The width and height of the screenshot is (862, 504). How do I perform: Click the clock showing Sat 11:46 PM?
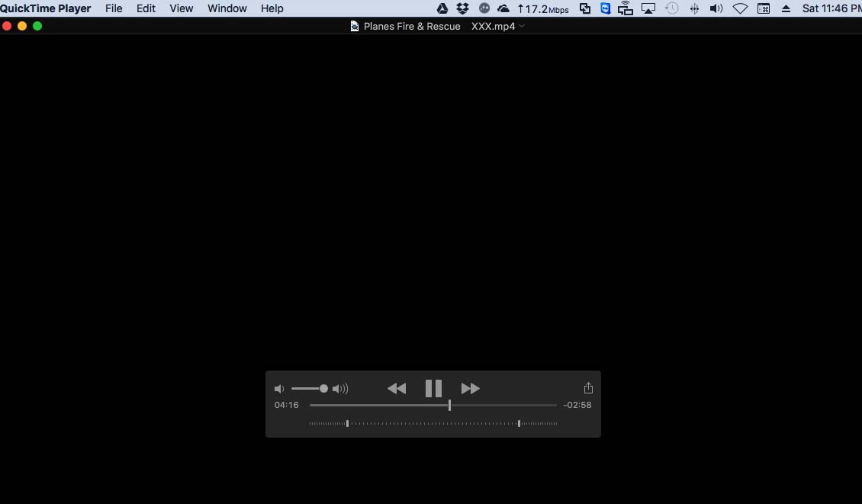click(x=831, y=8)
